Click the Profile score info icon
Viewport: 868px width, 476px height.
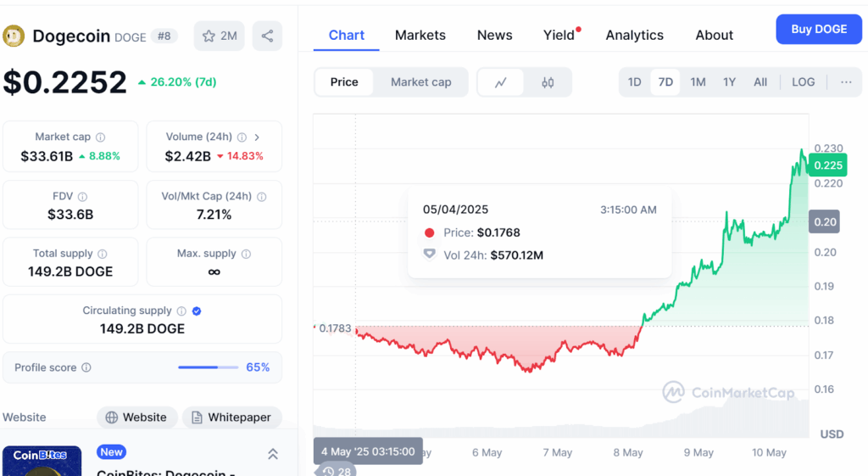86,367
